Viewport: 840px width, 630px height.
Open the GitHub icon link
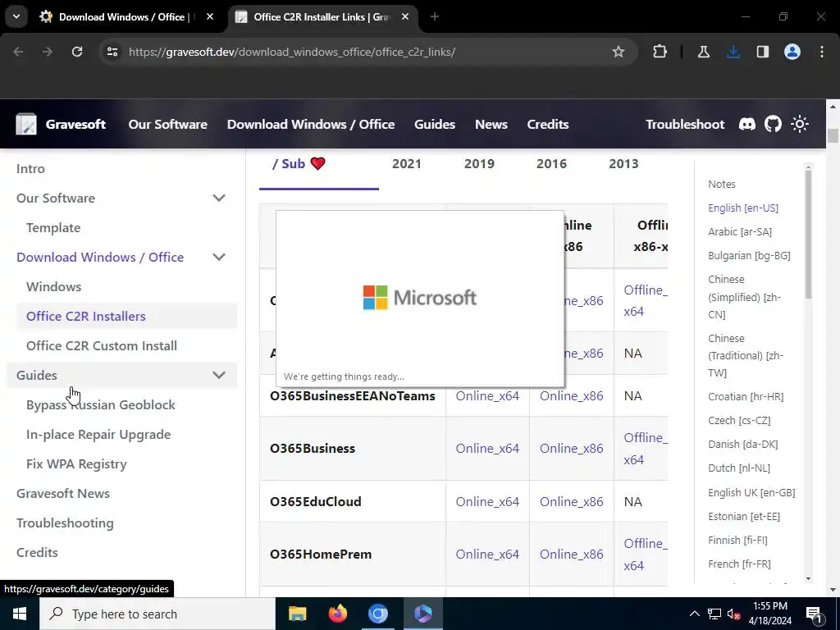(x=773, y=125)
